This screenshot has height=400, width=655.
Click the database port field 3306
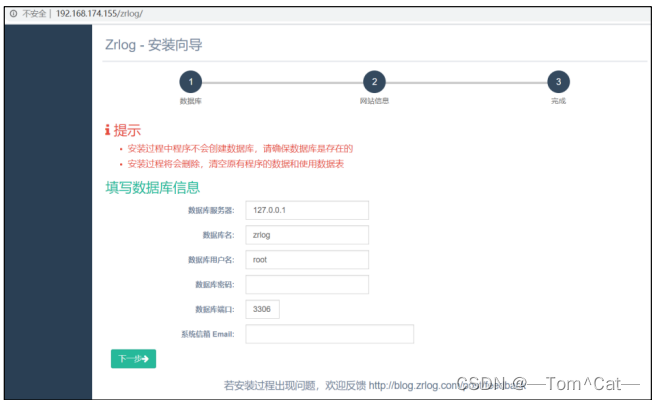click(x=262, y=309)
